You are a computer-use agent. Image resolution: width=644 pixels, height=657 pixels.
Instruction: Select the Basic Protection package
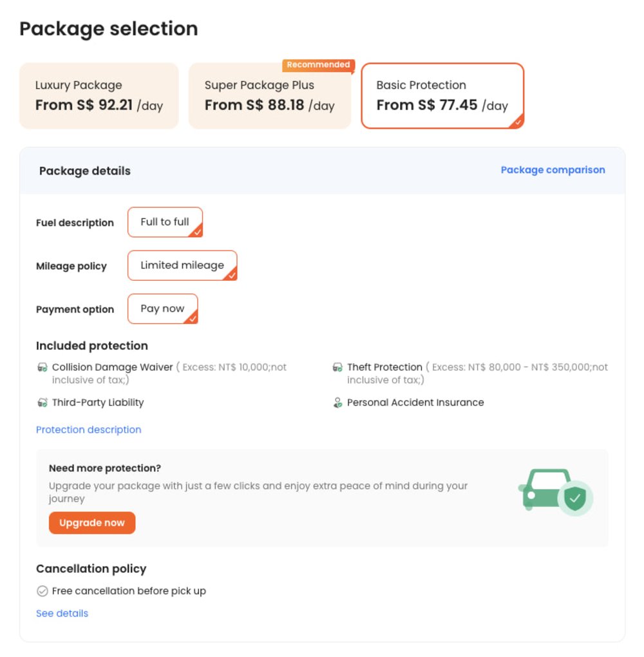[x=442, y=96]
